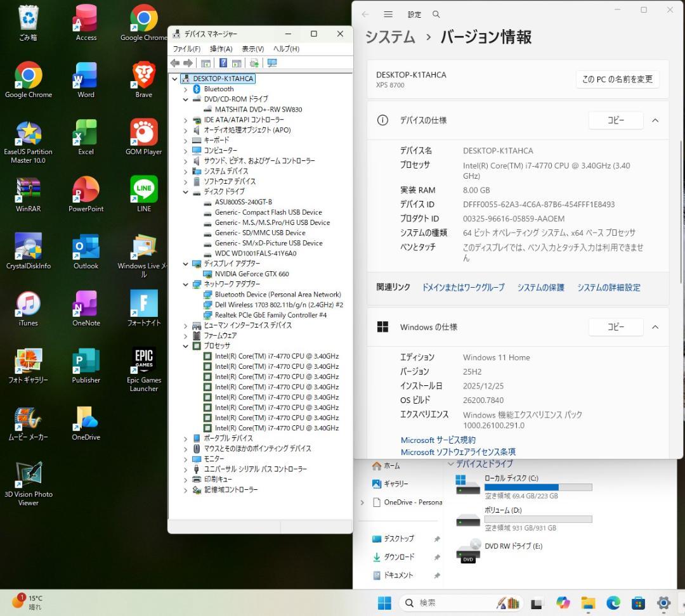The height and width of the screenshot is (616, 685).
Task: Open the Brave browser desktop icon
Action: click(144, 80)
